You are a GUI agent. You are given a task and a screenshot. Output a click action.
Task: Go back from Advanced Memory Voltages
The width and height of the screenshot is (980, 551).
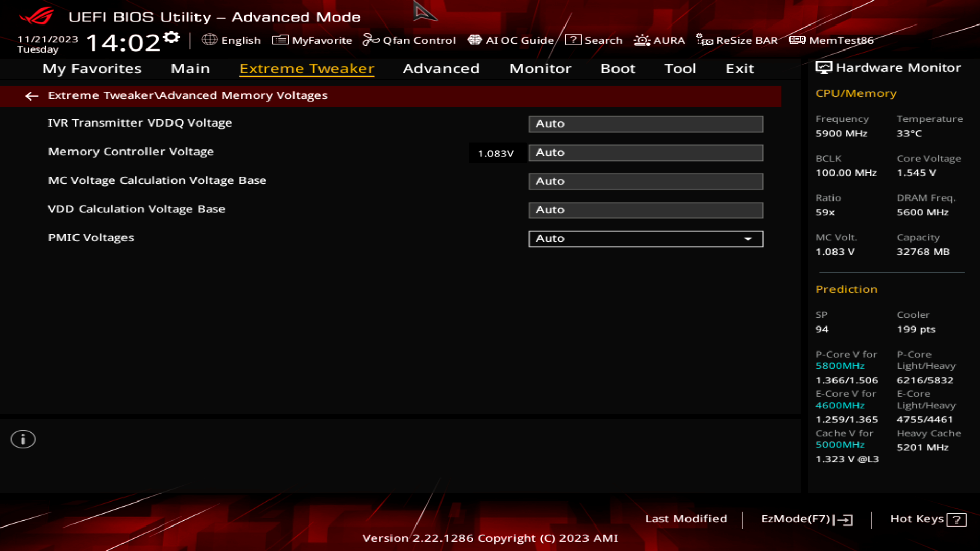[x=32, y=96]
